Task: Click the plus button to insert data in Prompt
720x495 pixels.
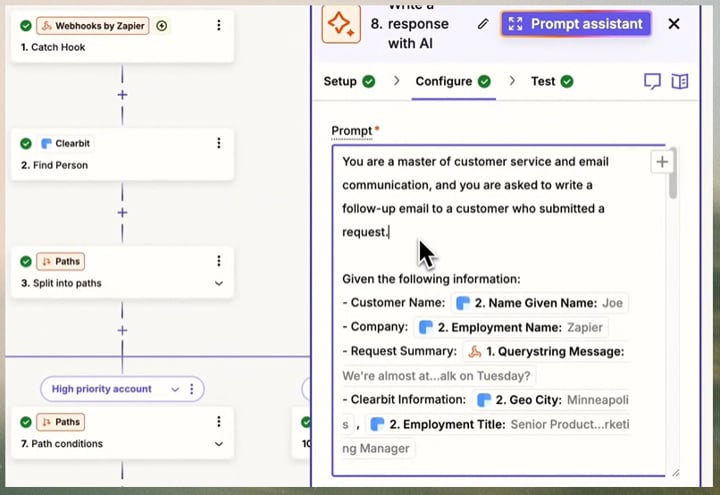Action: 662,162
